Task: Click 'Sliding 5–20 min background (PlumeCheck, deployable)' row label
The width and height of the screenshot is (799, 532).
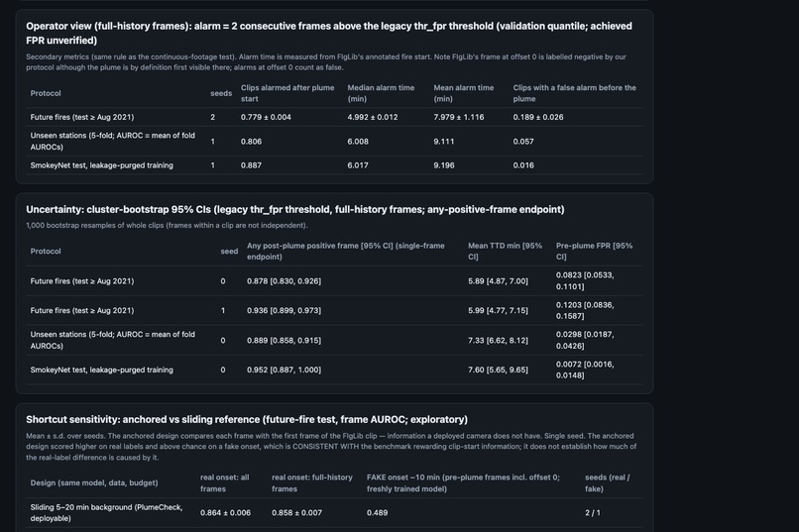Action: tap(106, 512)
